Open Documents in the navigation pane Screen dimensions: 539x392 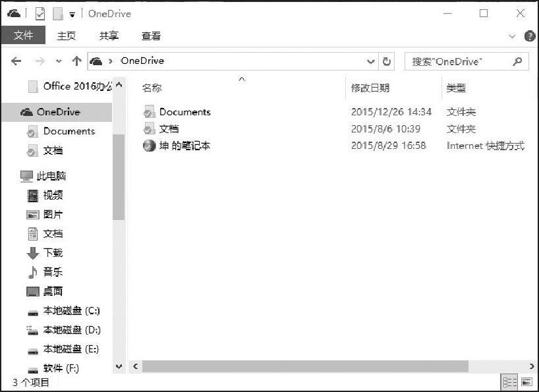pyautogui.click(x=61, y=131)
